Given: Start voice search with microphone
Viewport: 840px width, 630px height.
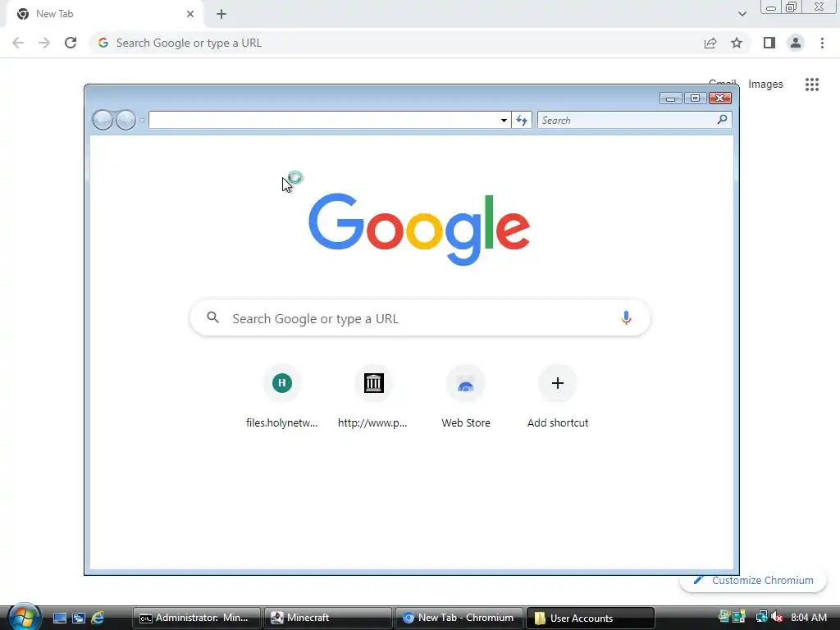Looking at the screenshot, I should 626,317.
